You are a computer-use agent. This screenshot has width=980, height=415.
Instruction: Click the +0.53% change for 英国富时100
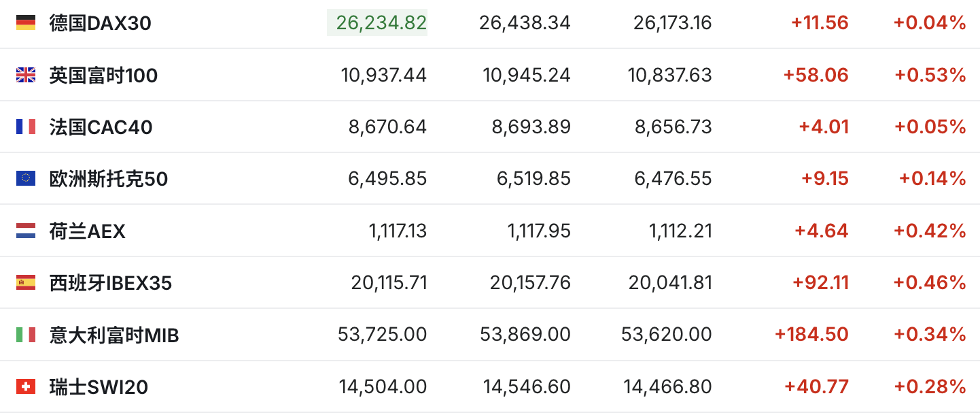[930, 75]
